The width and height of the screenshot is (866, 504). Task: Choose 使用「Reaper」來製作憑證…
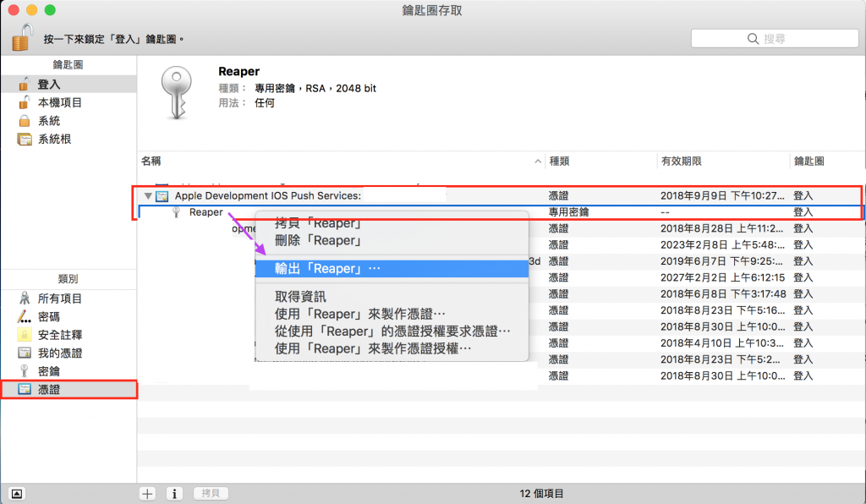[392, 314]
